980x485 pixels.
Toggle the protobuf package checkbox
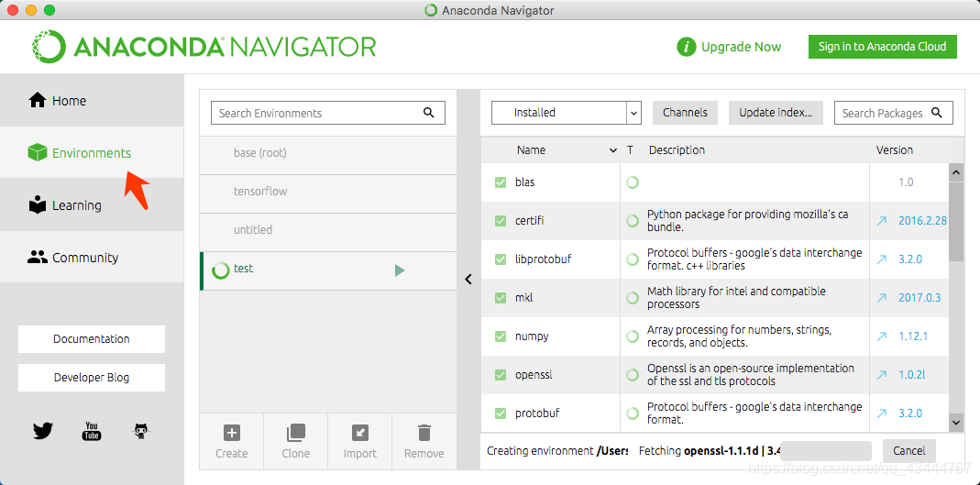coord(500,413)
